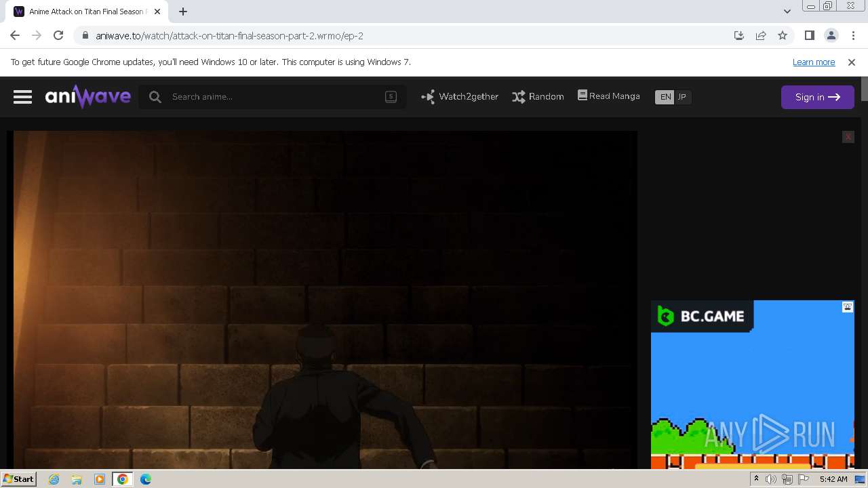The image size is (868, 488).
Task: Reload the page
Action: (x=58, y=35)
